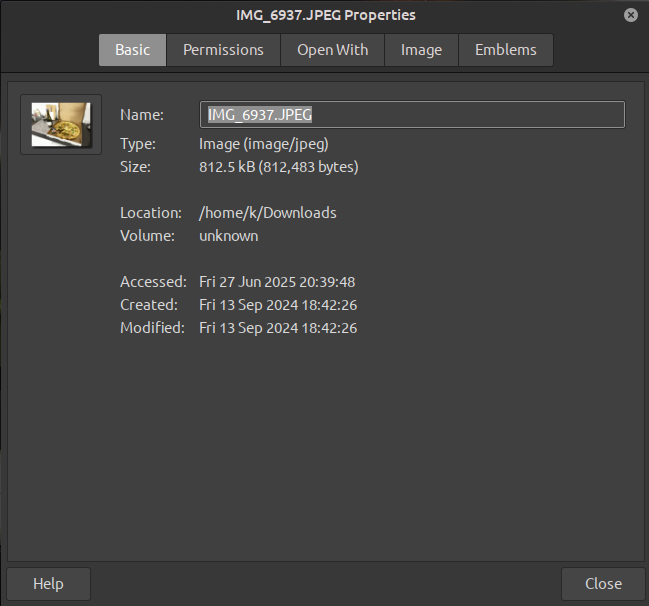The height and width of the screenshot is (606, 649).
Task: Click the Modified timestamp value
Action: pos(277,328)
